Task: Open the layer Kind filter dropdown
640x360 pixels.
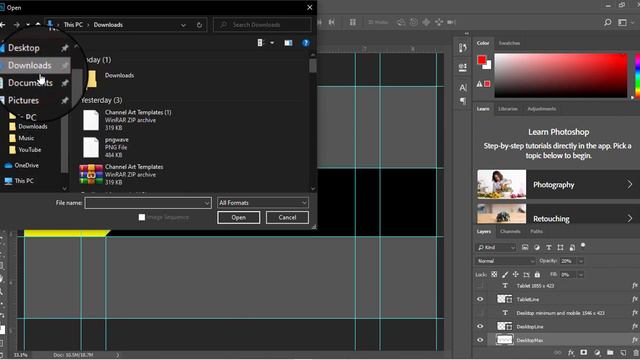Action: point(496,247)
